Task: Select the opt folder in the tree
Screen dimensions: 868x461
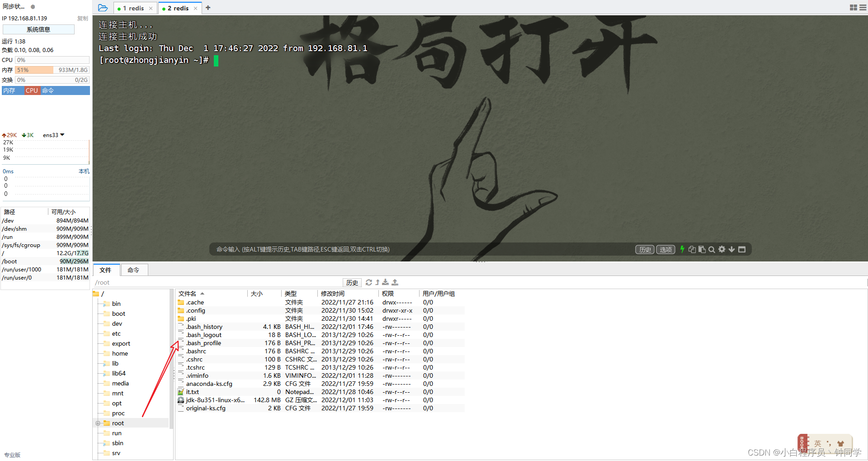Action: [x=117, y=403]
